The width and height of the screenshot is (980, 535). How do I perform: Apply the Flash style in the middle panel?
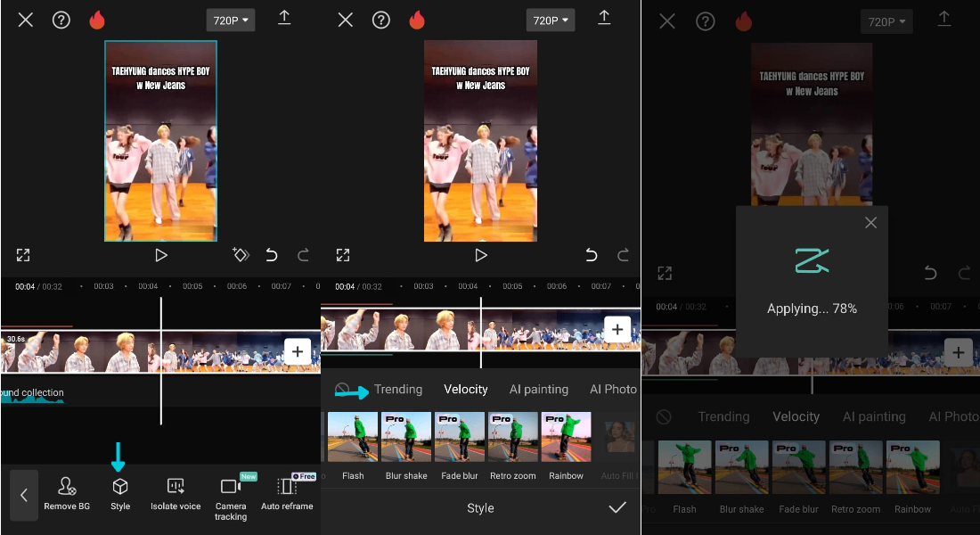pos(353,446)
